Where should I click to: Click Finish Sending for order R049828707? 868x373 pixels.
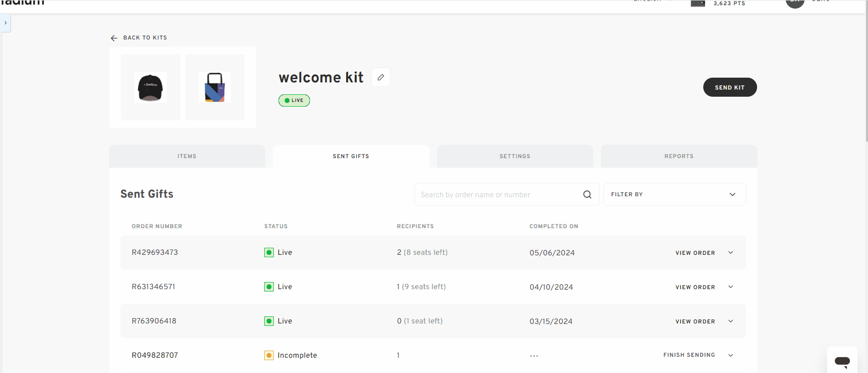[689, 355]
